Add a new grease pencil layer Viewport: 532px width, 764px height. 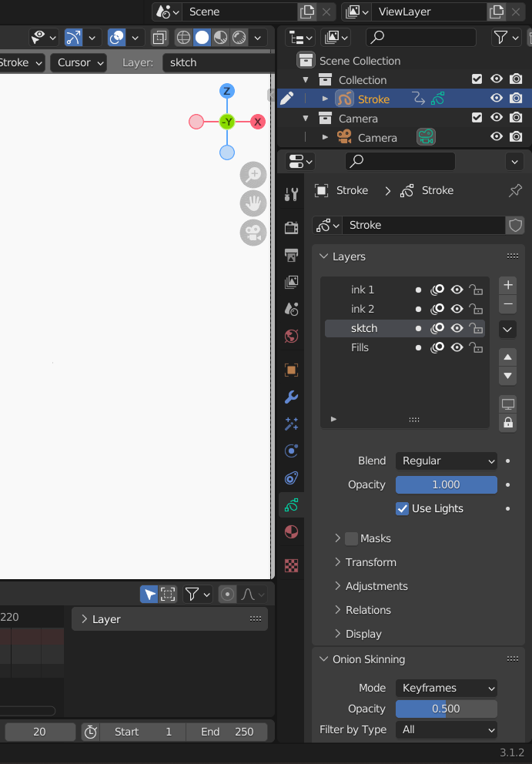point(507,285)
